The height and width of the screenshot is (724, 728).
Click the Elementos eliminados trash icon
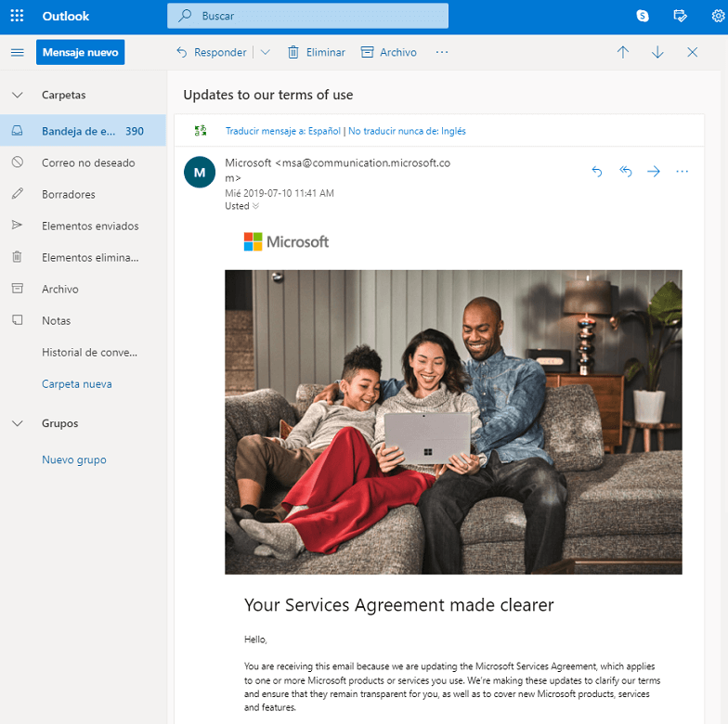[x=17, y=256]
